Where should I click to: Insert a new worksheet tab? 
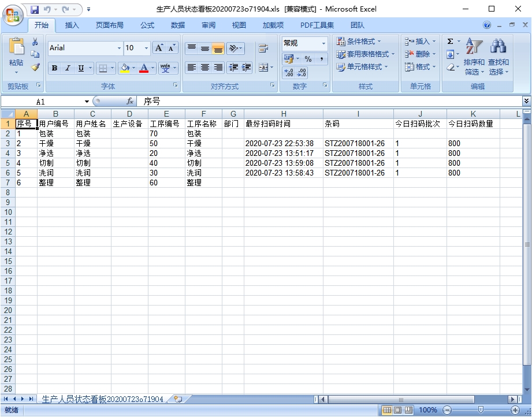178,399
